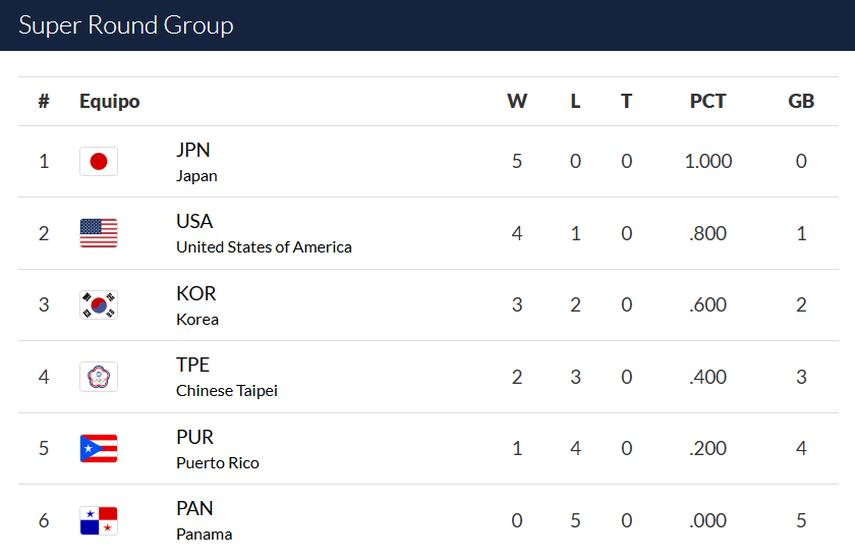Click the Super Round Group heading

coord(126,25)
